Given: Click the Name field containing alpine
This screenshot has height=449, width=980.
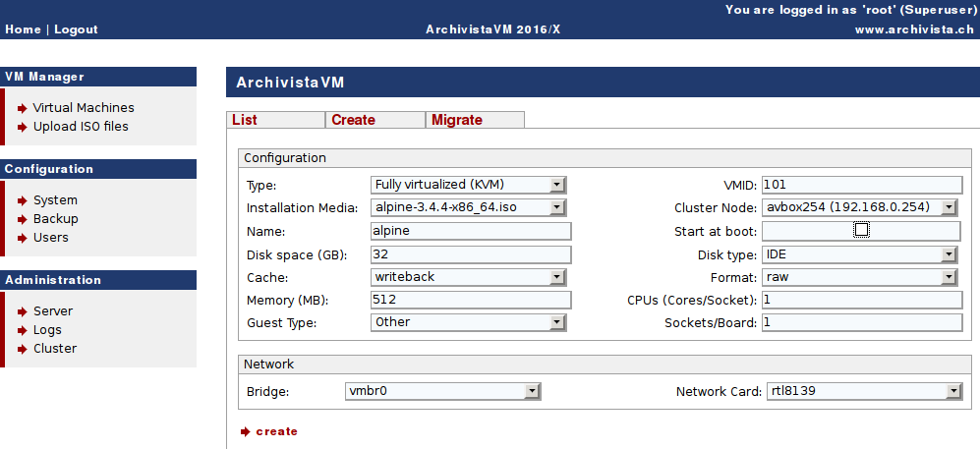Looking at the screenshot, I should (x=471, y=231).
